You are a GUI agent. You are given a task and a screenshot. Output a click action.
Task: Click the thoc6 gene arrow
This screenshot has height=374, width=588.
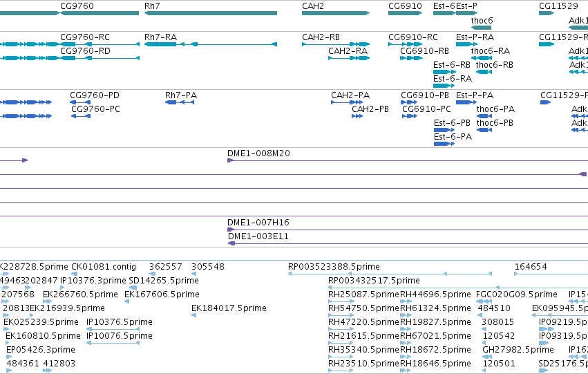pos(481,28)
